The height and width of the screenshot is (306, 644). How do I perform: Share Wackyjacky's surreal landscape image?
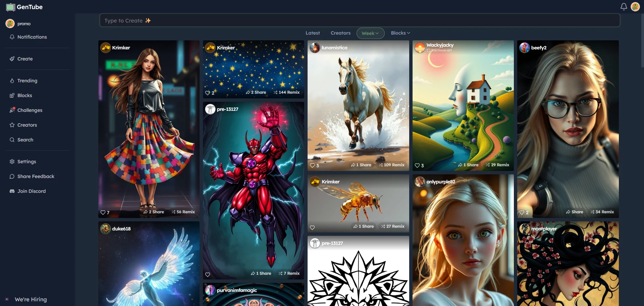click(468, 165)
